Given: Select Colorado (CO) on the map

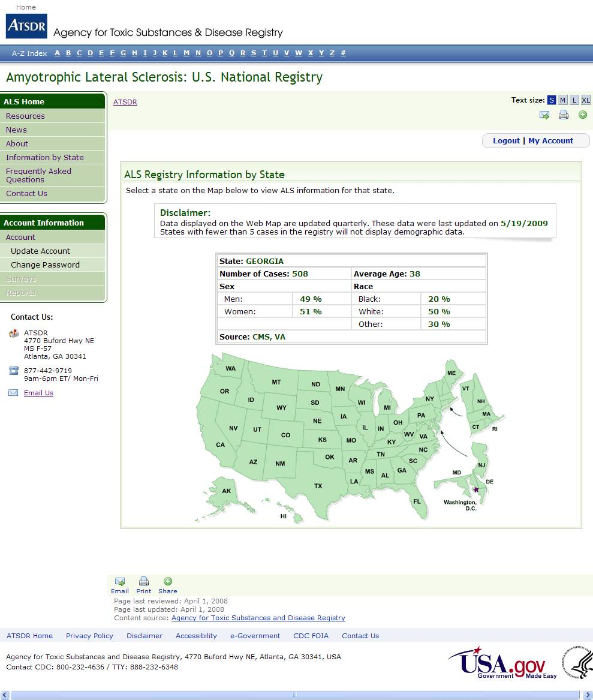Looking at the screenshot, I should point(285,435).
